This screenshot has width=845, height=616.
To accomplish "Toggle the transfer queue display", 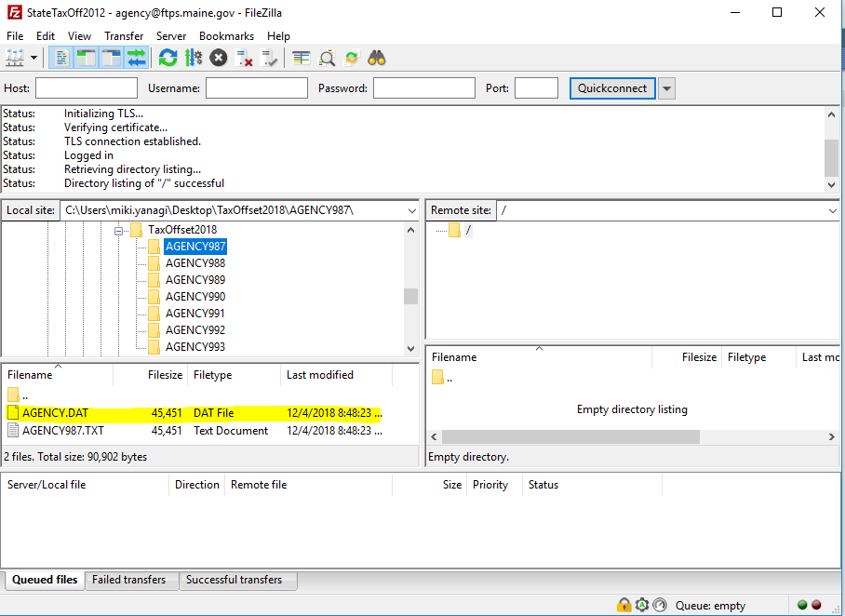I will pyautogui.click(x=137, y=58).
